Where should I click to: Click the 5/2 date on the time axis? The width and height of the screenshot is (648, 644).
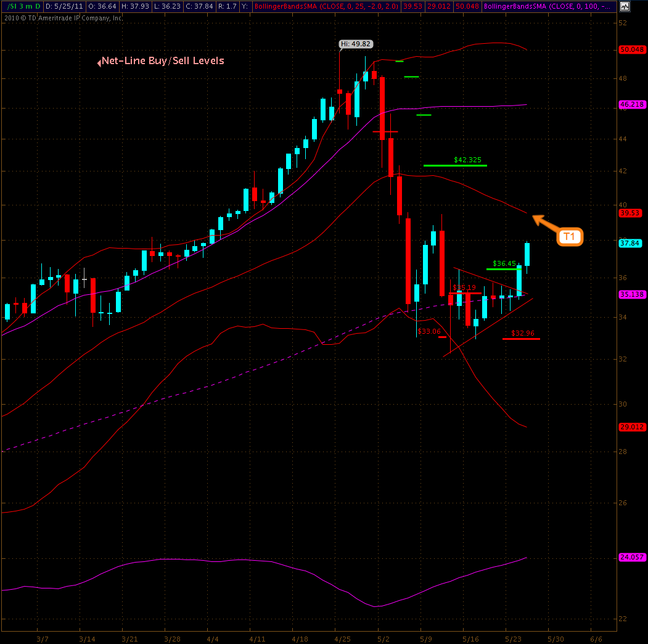[x=383, y=639]
